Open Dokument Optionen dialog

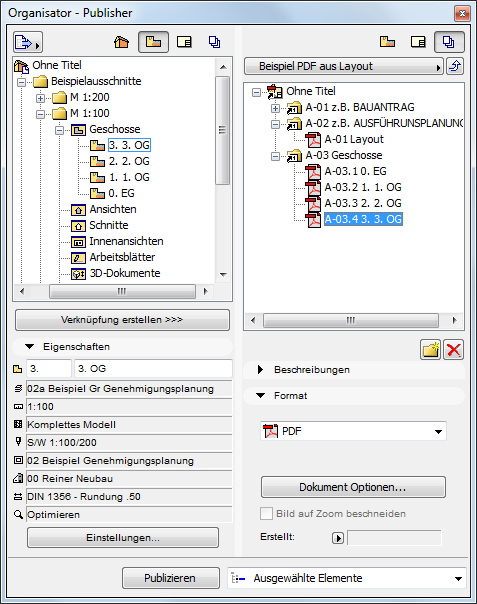(x=353, y=487)
